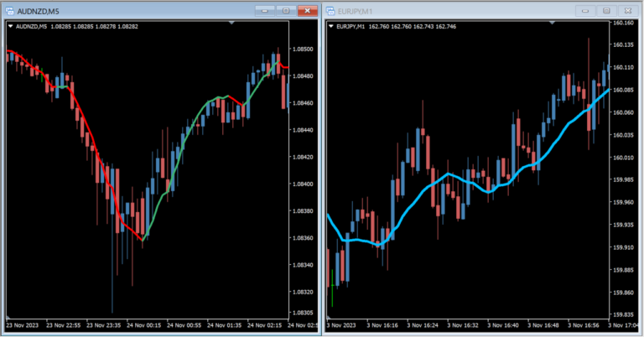Minimize the EURJPY,M1 chart window
This screenshot has height=337, width=644.
(x=585, y=10)
